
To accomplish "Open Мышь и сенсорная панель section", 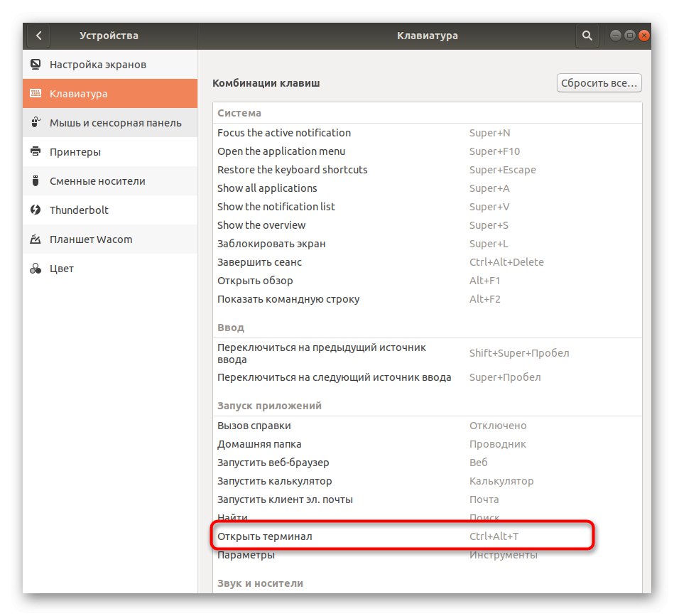I will click(115, 123).
